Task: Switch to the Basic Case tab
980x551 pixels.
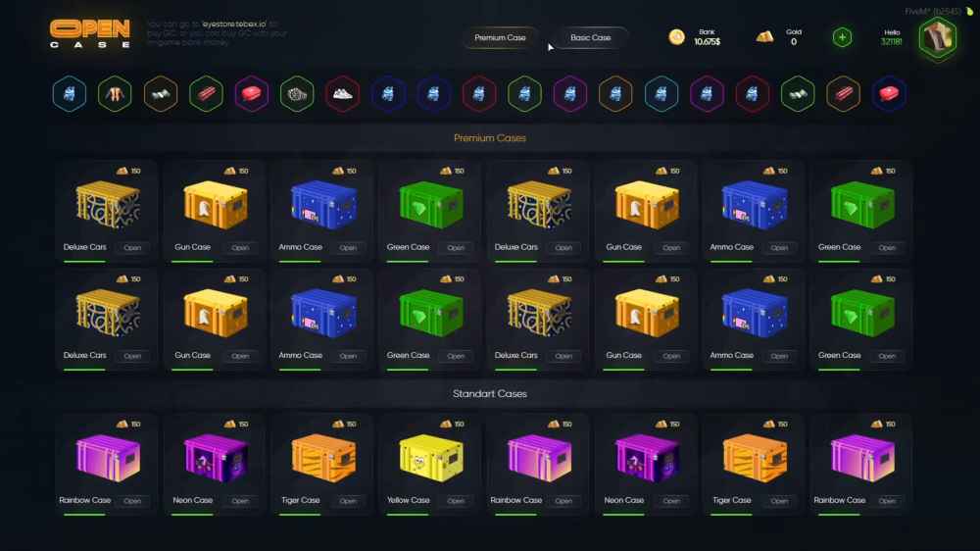Action: tap(590, 37)
